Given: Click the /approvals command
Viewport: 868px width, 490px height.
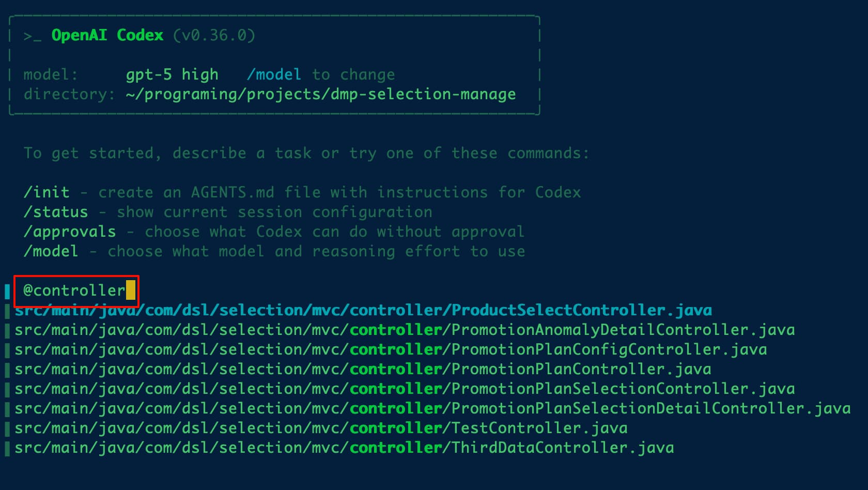Looking at the screenshot, I should pyautogui.click(x=70, y=232).
